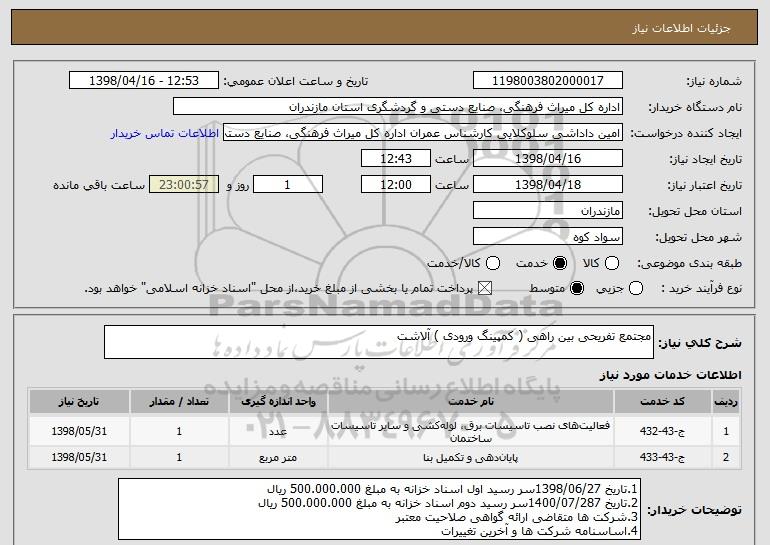Select the کالا/خدمت radio button
The width and height of the screenshot is (770, 545).
tap(493, 264)
